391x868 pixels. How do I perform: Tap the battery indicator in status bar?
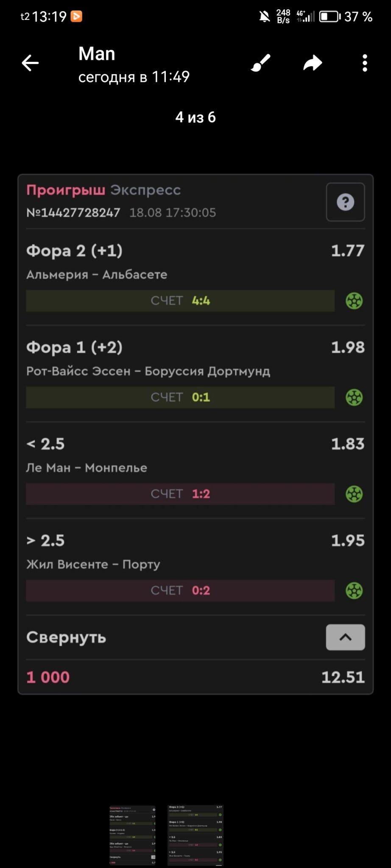(330, 17)
